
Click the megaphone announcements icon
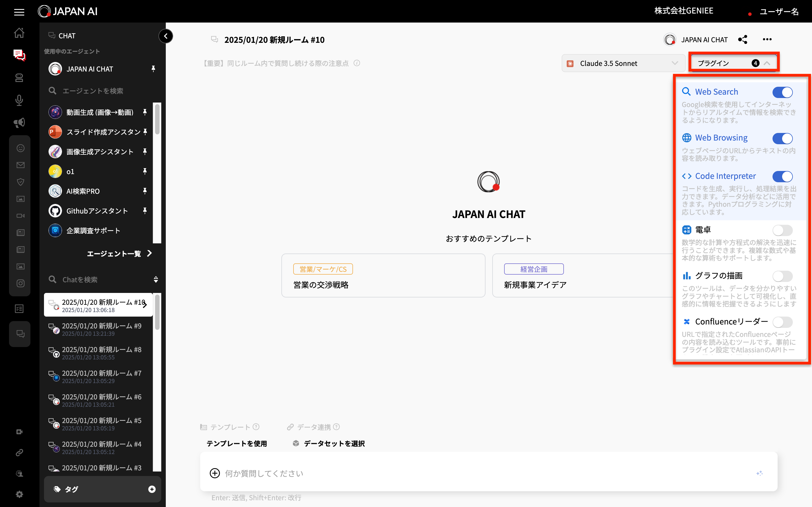point(19,123)
